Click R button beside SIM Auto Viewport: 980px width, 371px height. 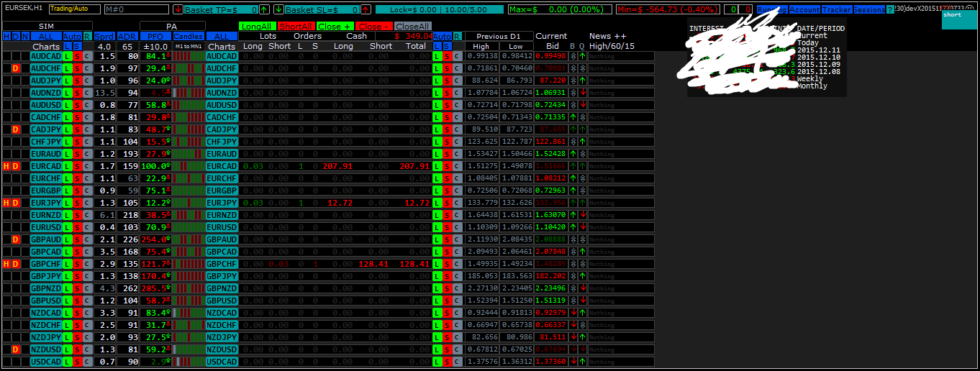click(87, 36)
